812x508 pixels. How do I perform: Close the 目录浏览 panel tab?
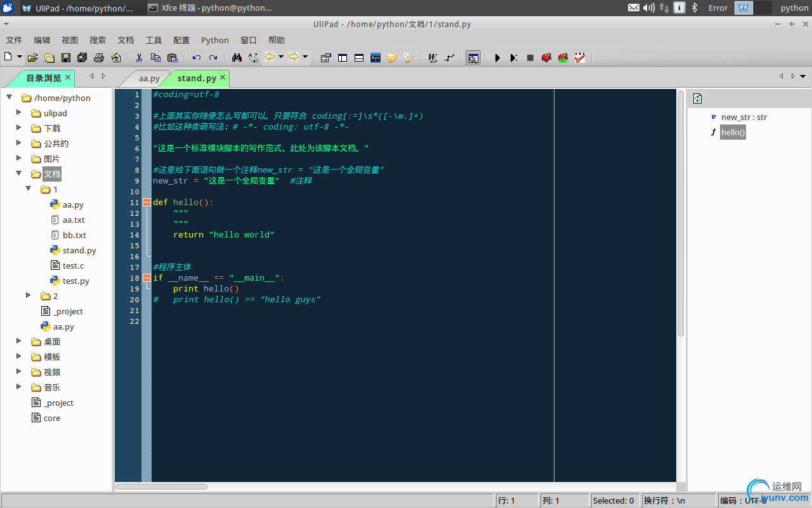(68, 77)
